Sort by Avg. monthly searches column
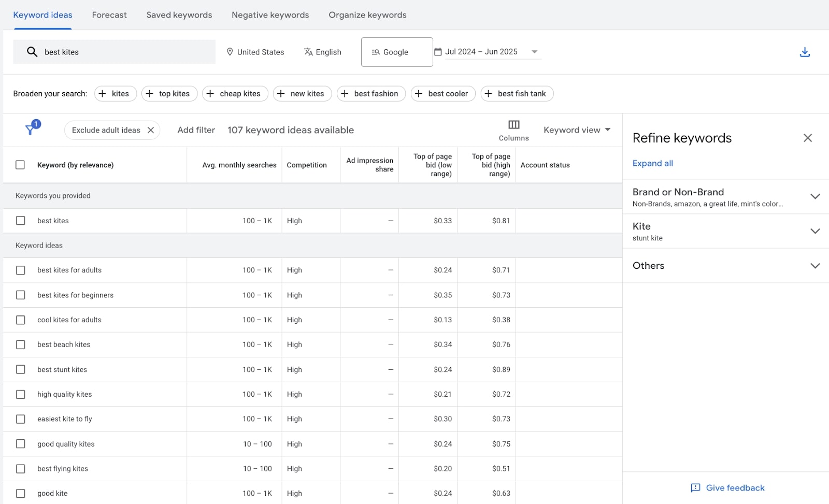The image size is (829, 504). (239, 165)
